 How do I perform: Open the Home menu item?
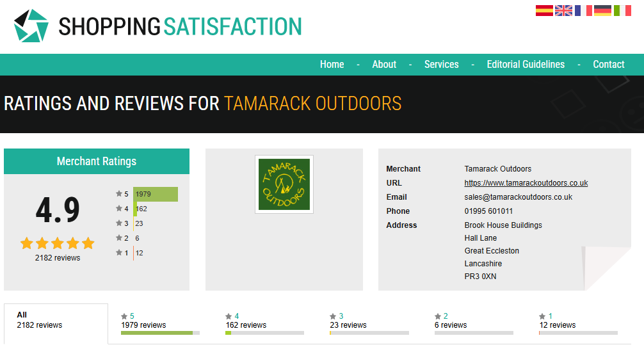332,65
